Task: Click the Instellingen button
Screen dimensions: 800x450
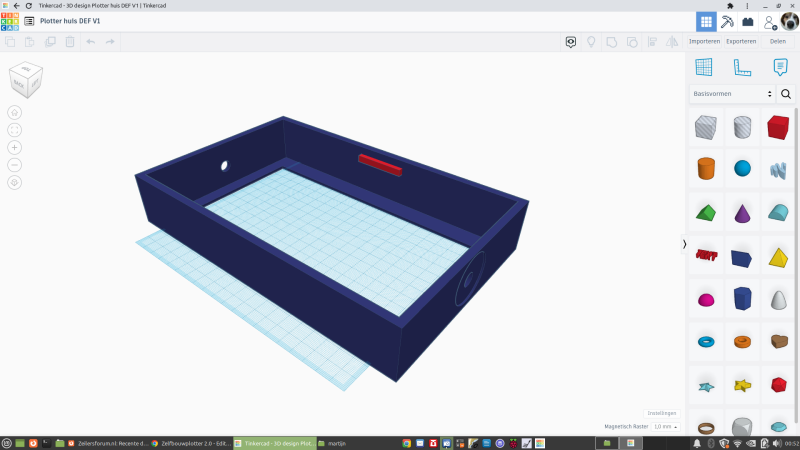Action: pos(662,413)
